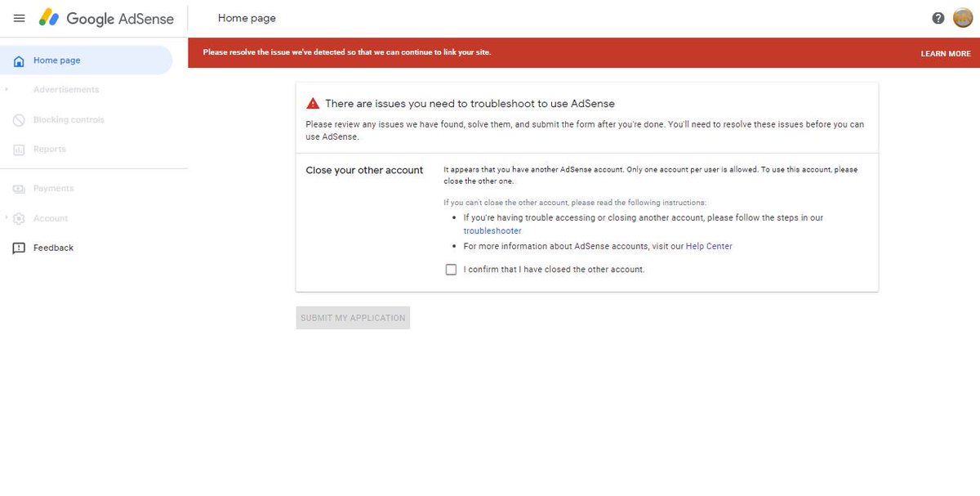
Task: Click the Feedback speech bubble icon
Action: 19,248
